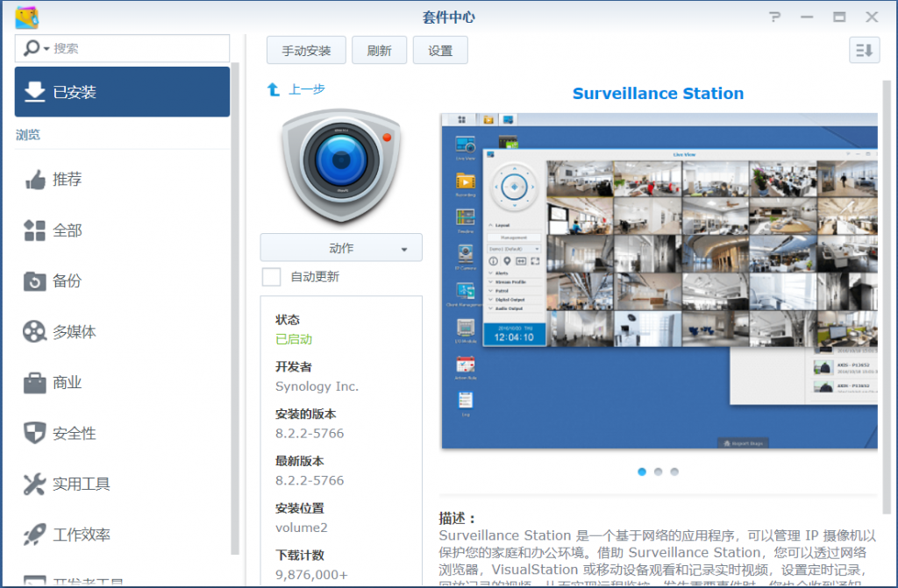
Task: Click the developer name Synology Inc.
Action: 317,386
